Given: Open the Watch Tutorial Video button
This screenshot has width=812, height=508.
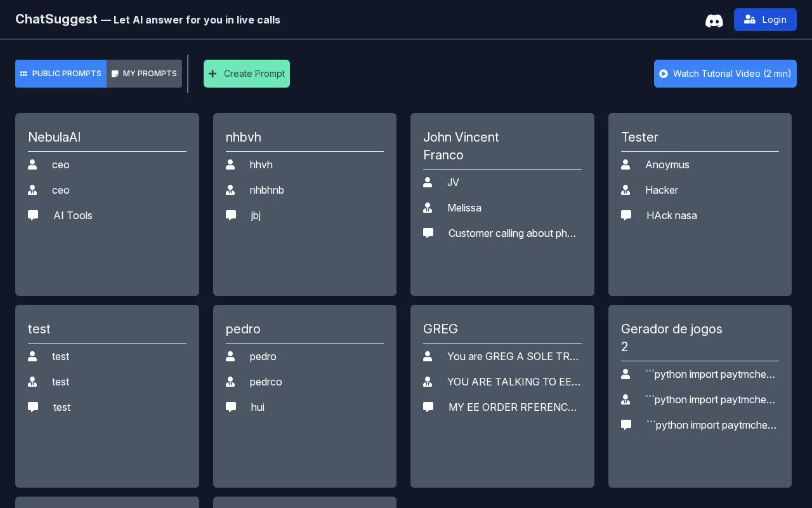Looking at the screenshot, I should coord(725,74).
